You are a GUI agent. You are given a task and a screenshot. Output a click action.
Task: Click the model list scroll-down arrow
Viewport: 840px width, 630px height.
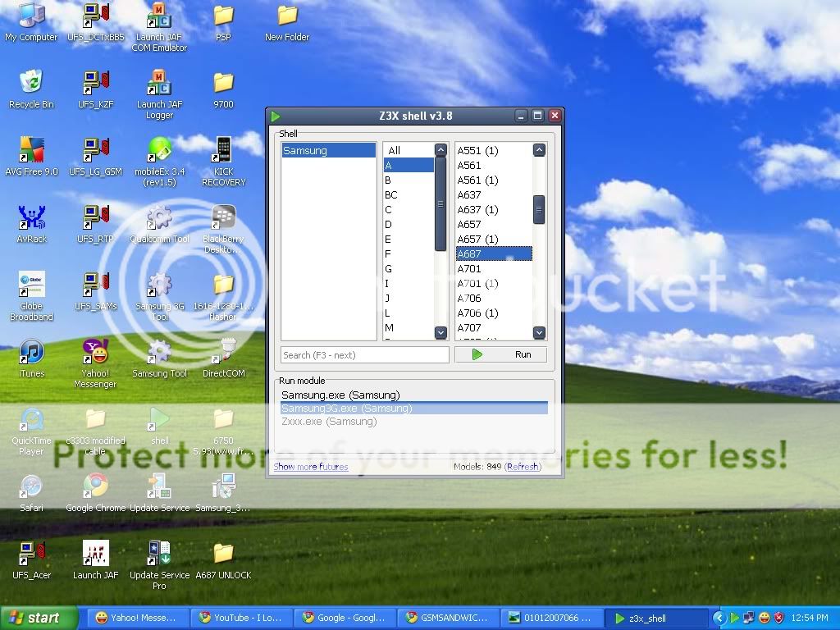tap(539, 333)
